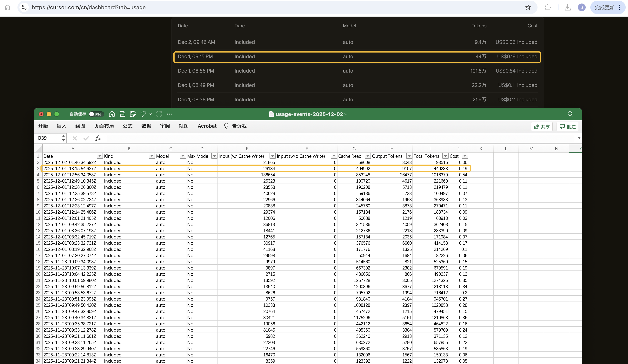The height and width of the screenshot is (364, 628).
Task: Click the 共享 share button
Action: pos(542,127)
